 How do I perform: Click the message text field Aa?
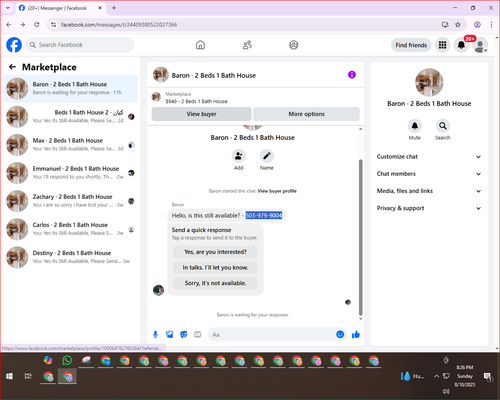(x=272, y=334)
